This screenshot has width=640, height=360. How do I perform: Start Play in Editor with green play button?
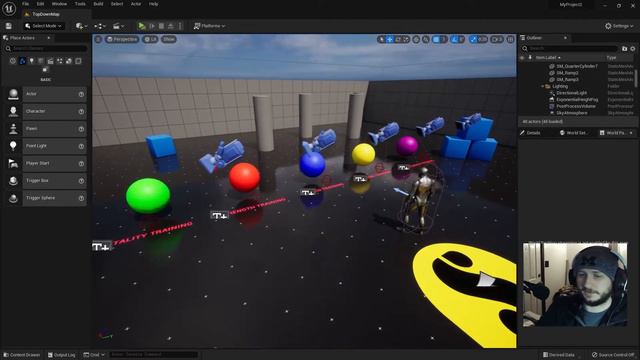pos(142,26)
